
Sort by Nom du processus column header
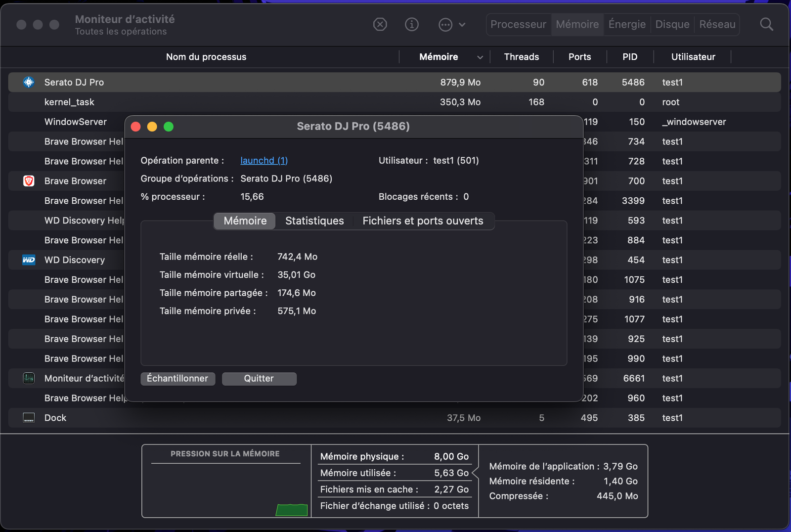206,57
